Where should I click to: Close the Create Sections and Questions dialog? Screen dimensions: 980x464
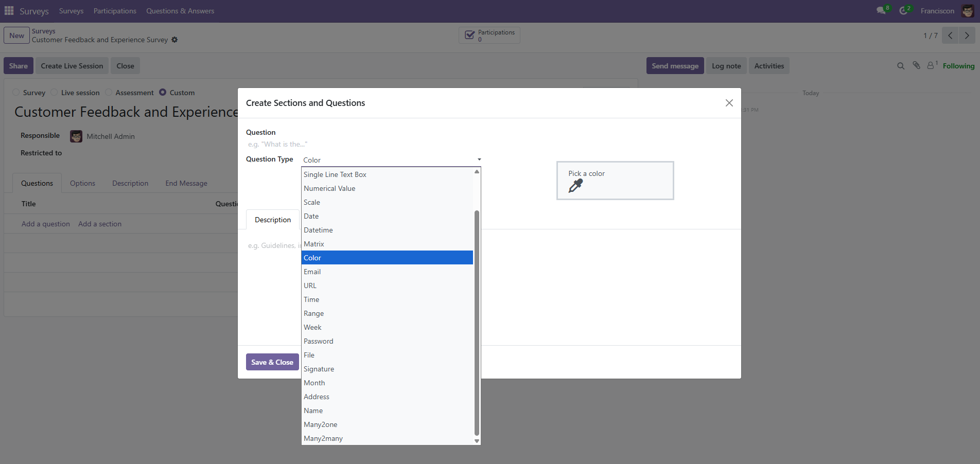pyautogui.click(x=729, y=103)
